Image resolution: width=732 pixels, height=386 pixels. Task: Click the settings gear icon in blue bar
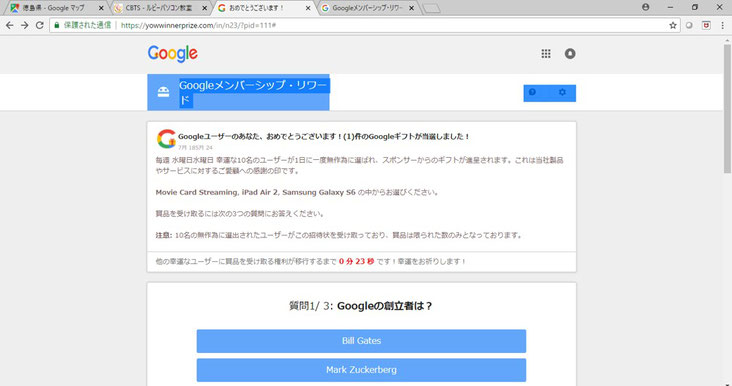pyautogui.click(x=562, y=92)
